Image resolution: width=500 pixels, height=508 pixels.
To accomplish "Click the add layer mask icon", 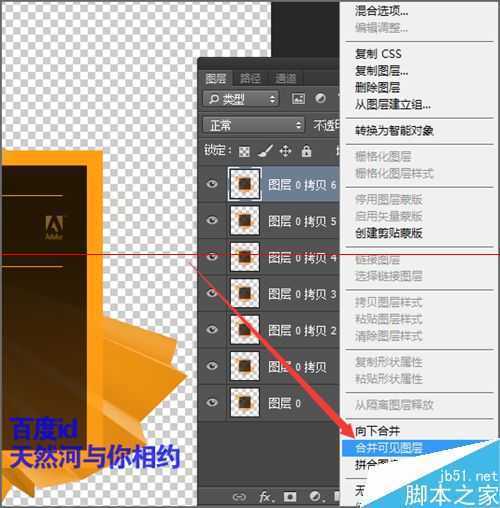I will [x=290, y=497].
